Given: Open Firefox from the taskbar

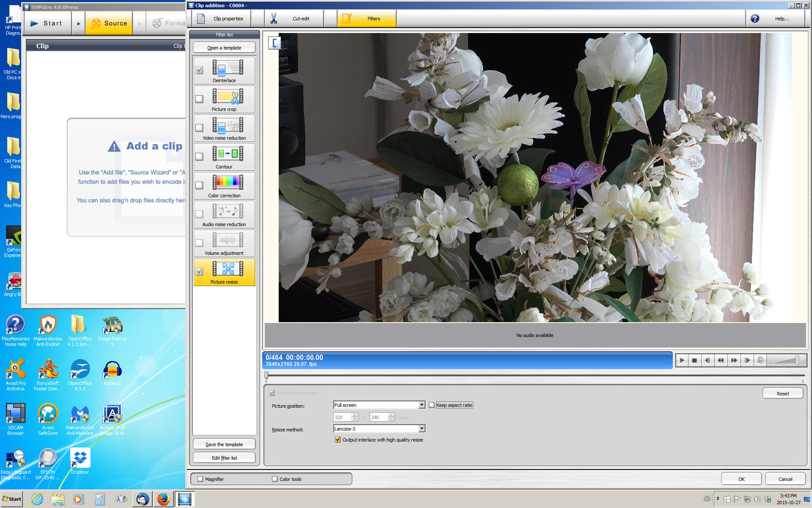Looking at the screenshot, I should pos(163,499).
